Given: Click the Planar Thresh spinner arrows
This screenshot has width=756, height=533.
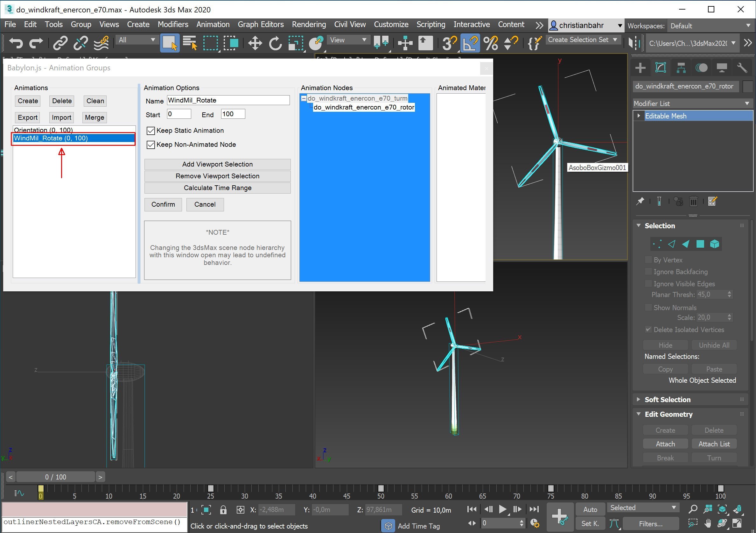Looking at the screenshot, I should tap(729, 295).
